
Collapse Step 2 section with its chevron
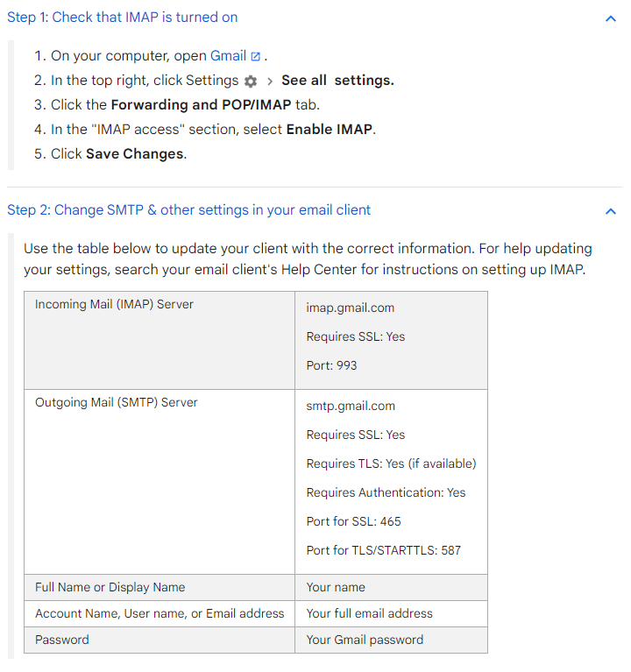pos(611,211)
